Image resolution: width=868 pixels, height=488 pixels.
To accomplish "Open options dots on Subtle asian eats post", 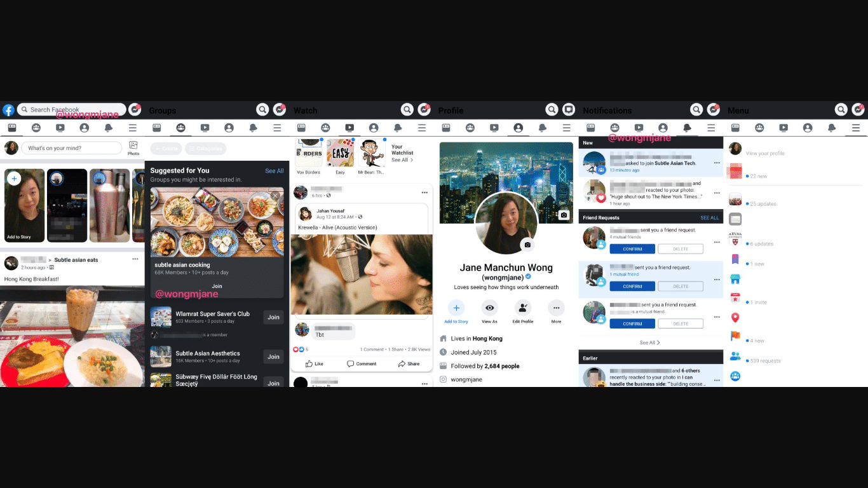I will point(135,259).
